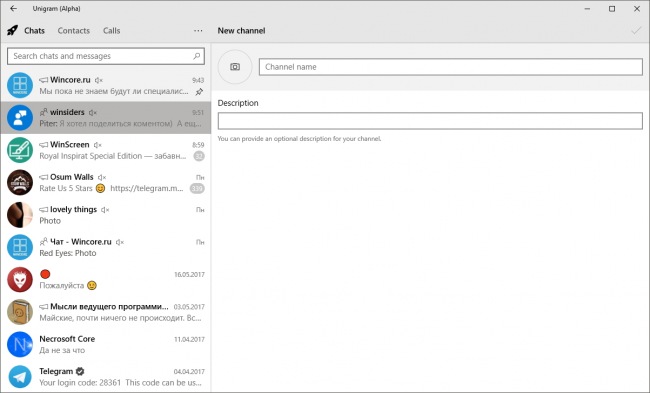650x393 pixels.
Task: Switch to the Calls tab
Action: coord(112,31)
